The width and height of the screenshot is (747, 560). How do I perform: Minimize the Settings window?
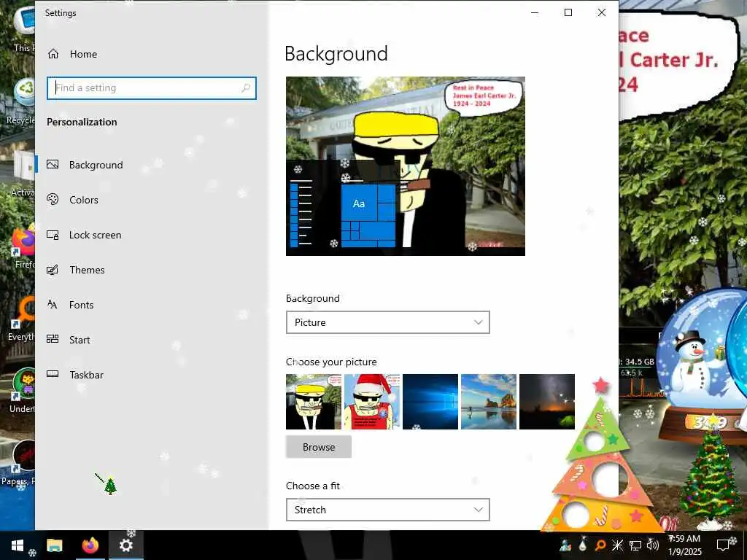coord(535,13)
